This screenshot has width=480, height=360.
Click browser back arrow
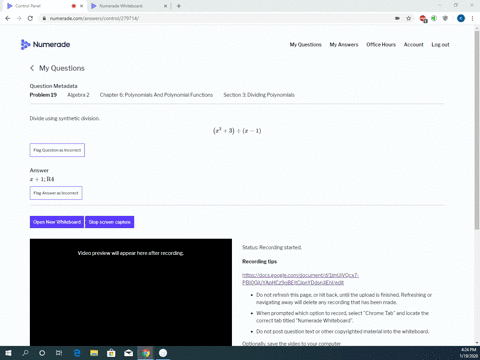click(8, 18)
